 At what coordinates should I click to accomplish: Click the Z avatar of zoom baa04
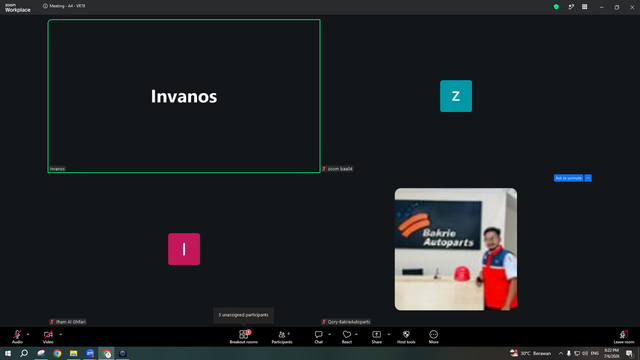[x=456, y=96]
